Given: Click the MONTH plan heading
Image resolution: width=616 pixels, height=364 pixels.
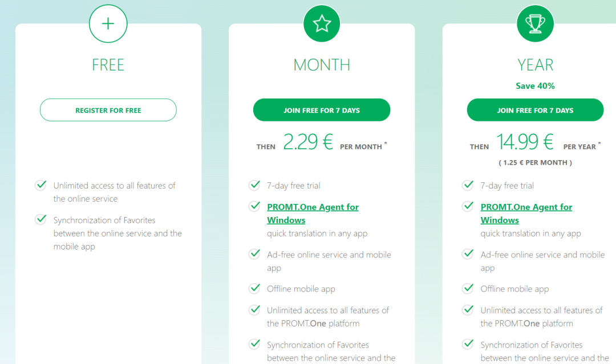Looking at the screenshot, I should point(322,65).
